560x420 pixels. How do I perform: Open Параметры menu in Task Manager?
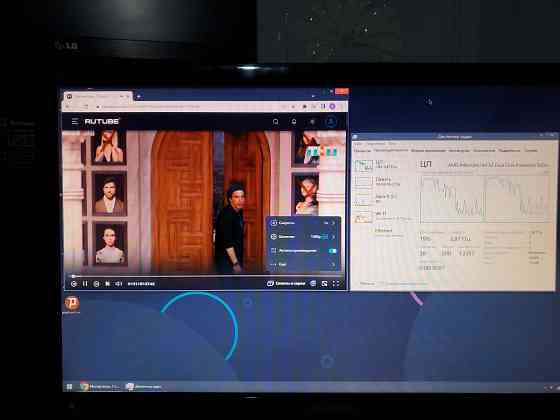click(x=376, y=144)
